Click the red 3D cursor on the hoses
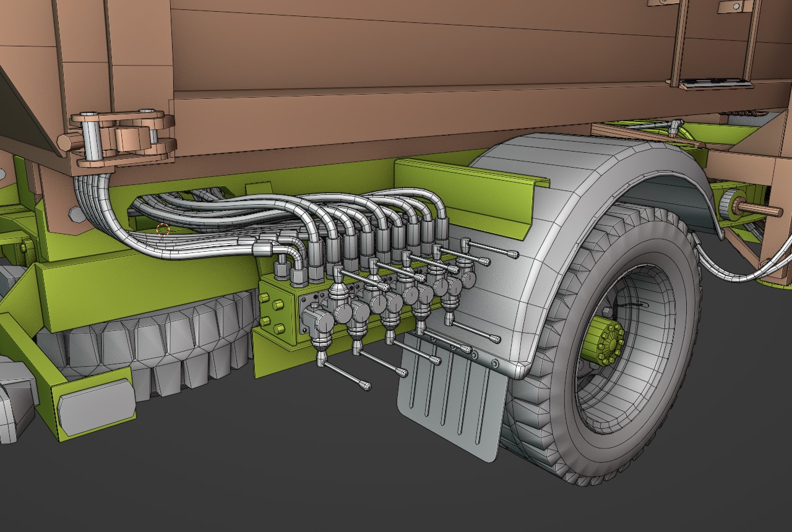Screen dimensions: 792x532 tap(163, 230)
